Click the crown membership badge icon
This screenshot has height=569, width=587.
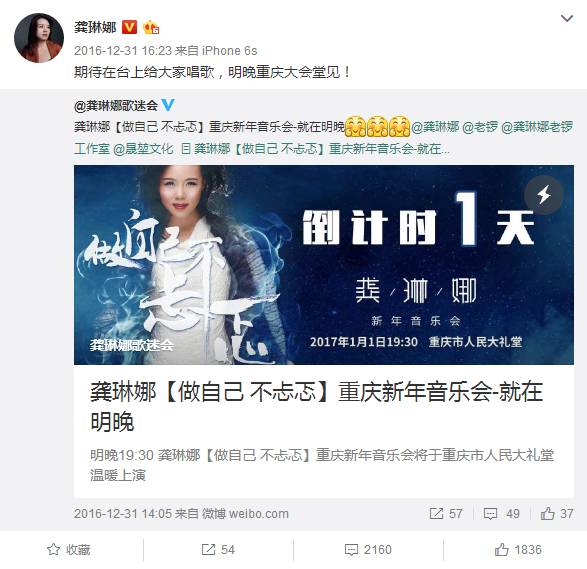(x=151, y=27)
